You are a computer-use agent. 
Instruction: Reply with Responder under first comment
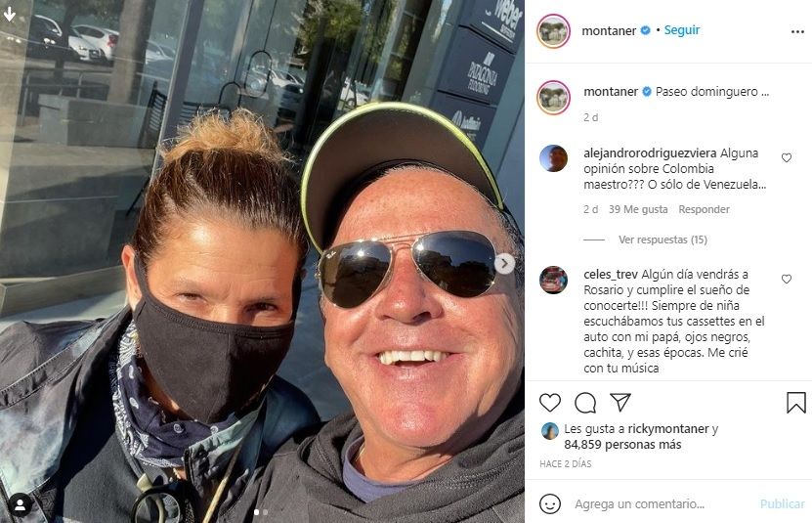[x=704, y=209]
